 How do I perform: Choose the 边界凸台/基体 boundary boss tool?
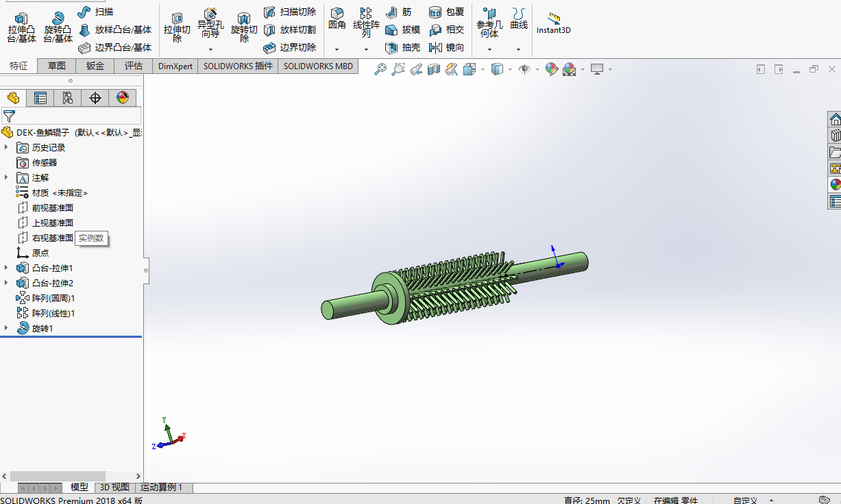click(x=114, y=48)
